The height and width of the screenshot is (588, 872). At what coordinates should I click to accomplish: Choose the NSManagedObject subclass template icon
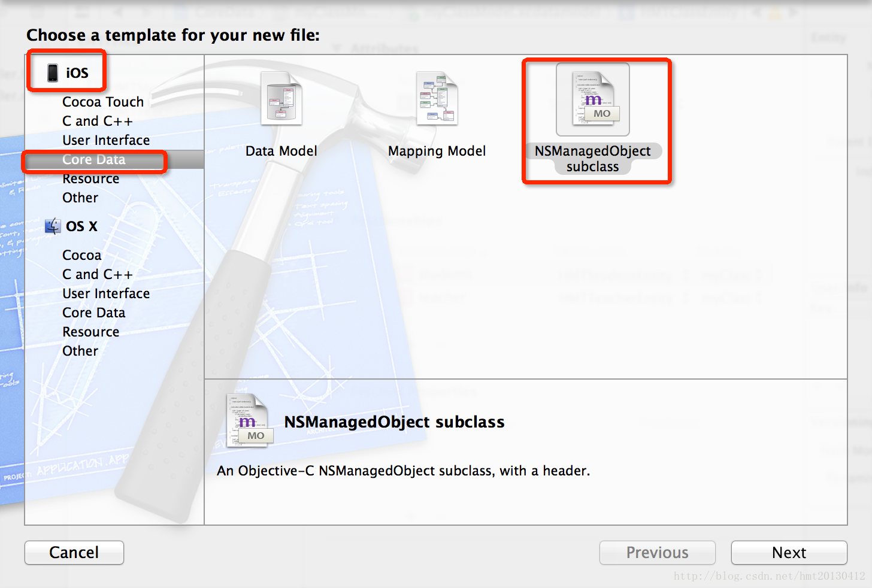pyautogui.click(x=593, y=99)
